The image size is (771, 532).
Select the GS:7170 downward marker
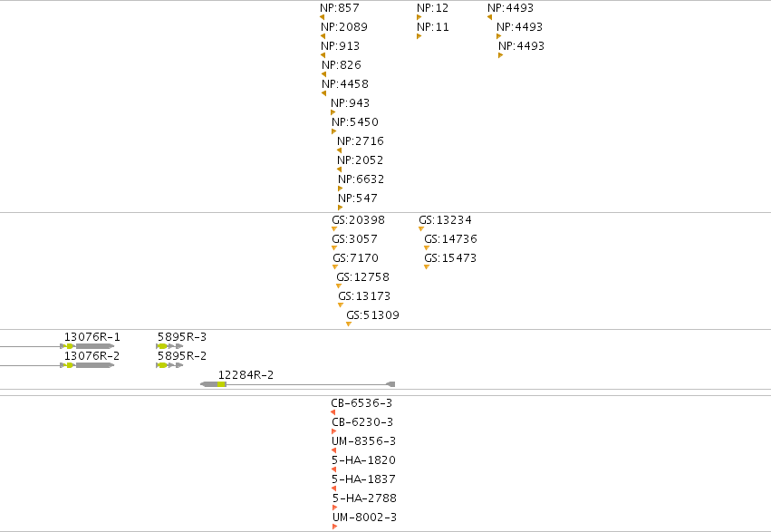335,267
